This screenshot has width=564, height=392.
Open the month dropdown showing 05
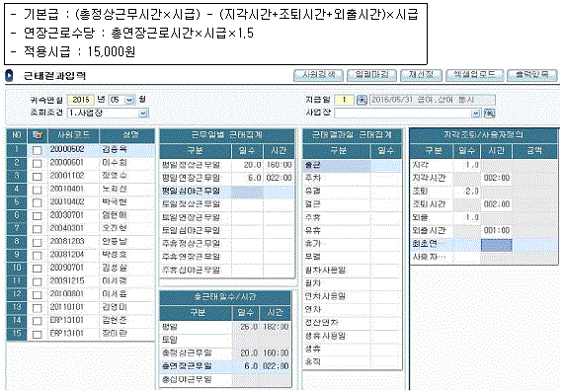tap(129, 100)
